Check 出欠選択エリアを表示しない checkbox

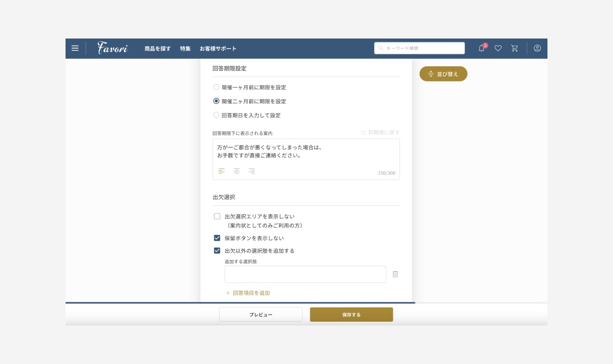pyautogui.click(x=217, y=216)
